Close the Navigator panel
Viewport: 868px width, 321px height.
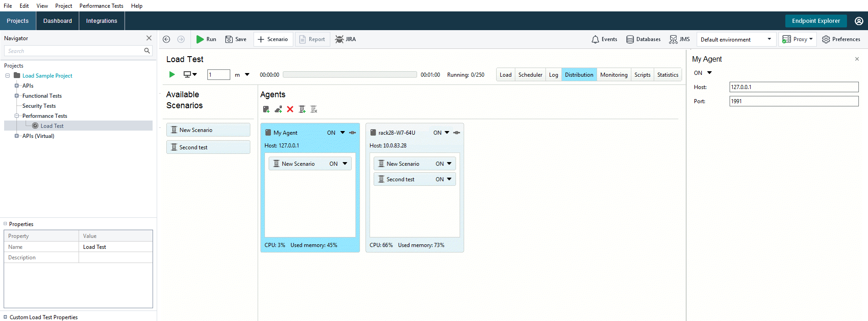point(149,38)
